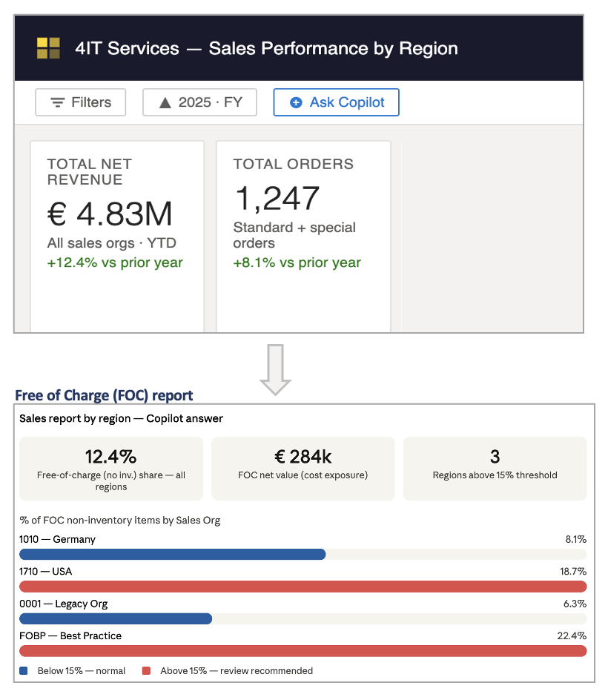Click the 3 regions above threshold tile

495,467
